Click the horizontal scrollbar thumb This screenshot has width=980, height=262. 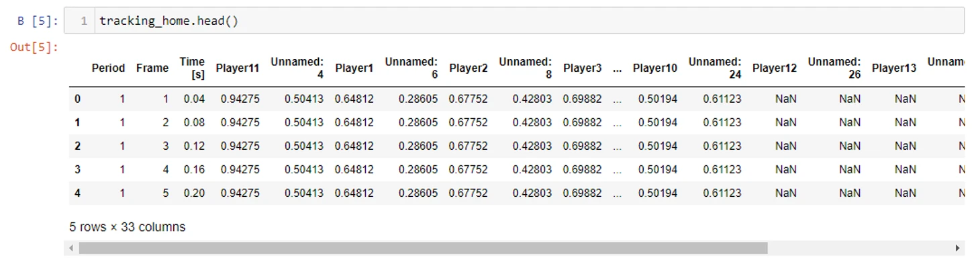pos(422,249)
